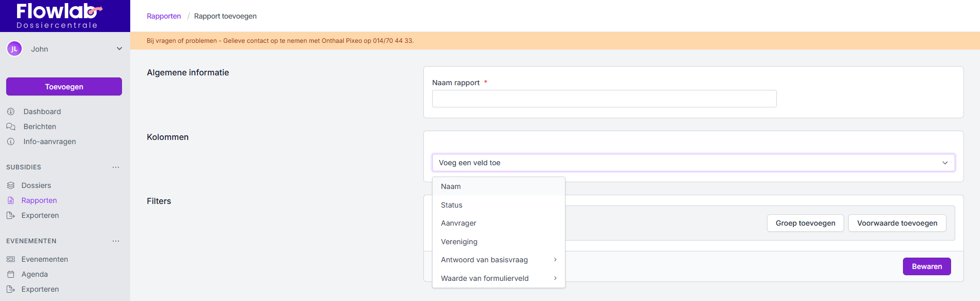Choose 'Status' in the dropdown list

coord(451,205)
